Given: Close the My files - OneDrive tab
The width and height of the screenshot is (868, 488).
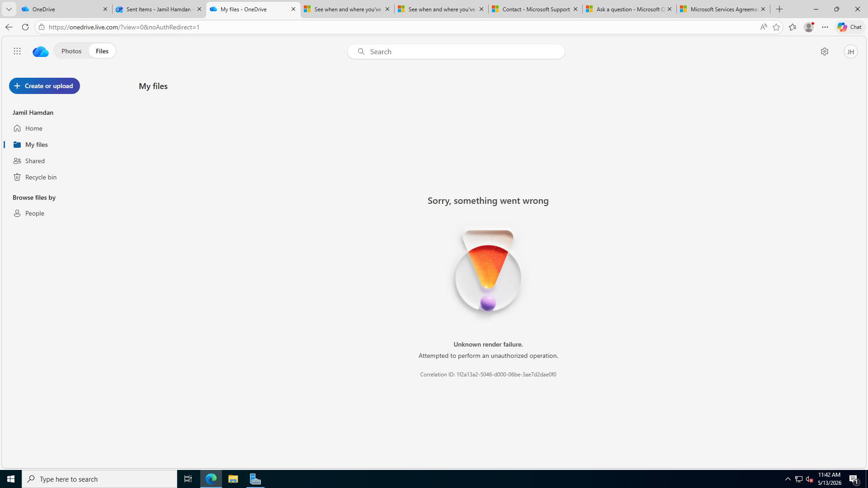Looking at the screenshot, I should pyautogui.click(x=293, y=9).
